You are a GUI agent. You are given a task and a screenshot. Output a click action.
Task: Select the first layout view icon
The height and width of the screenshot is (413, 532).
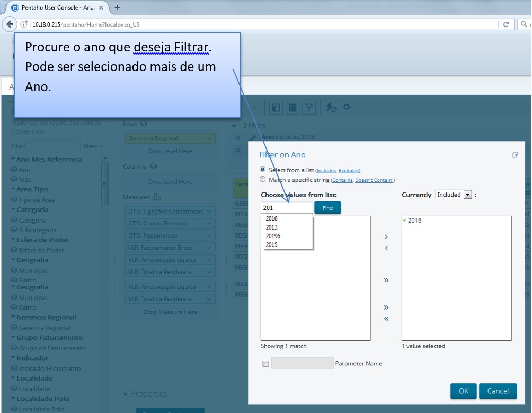(x=276, y=107)
